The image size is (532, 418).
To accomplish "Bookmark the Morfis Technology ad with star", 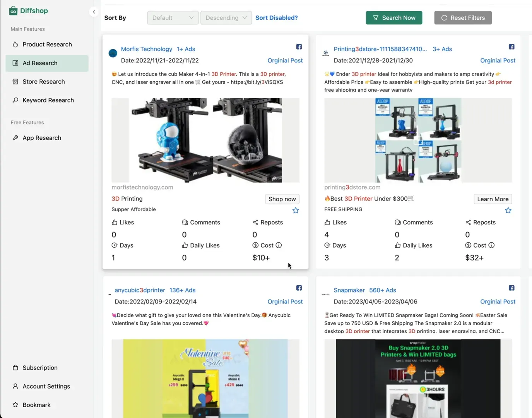I will click(x=296, y=211).
